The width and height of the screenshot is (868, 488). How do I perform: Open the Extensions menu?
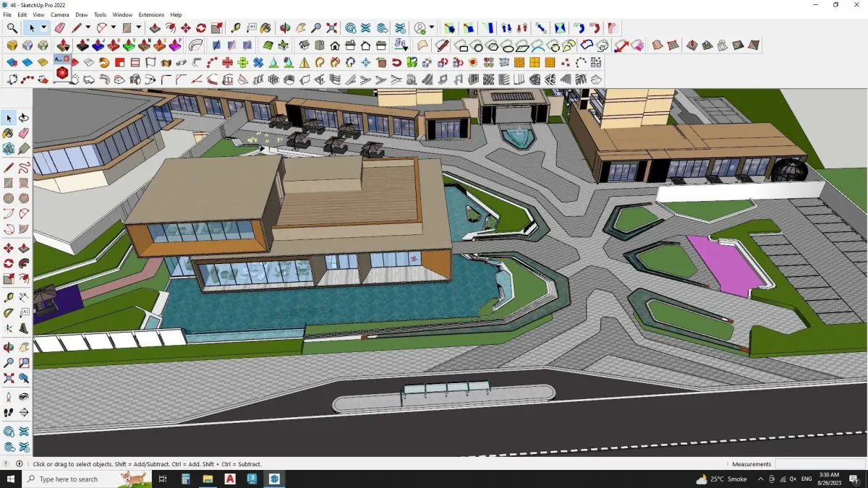pyautogui.click(x=151, y=14)
